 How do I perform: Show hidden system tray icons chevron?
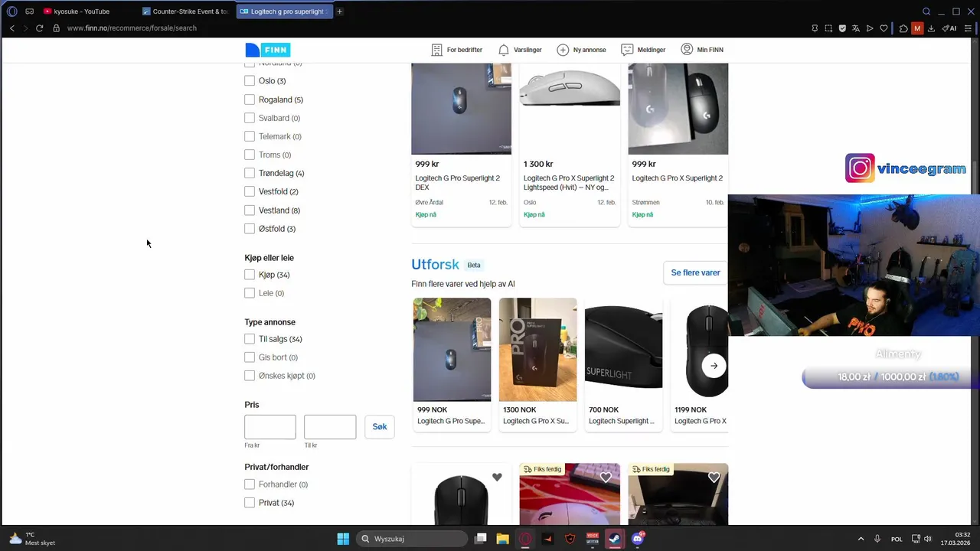(861, 539)
